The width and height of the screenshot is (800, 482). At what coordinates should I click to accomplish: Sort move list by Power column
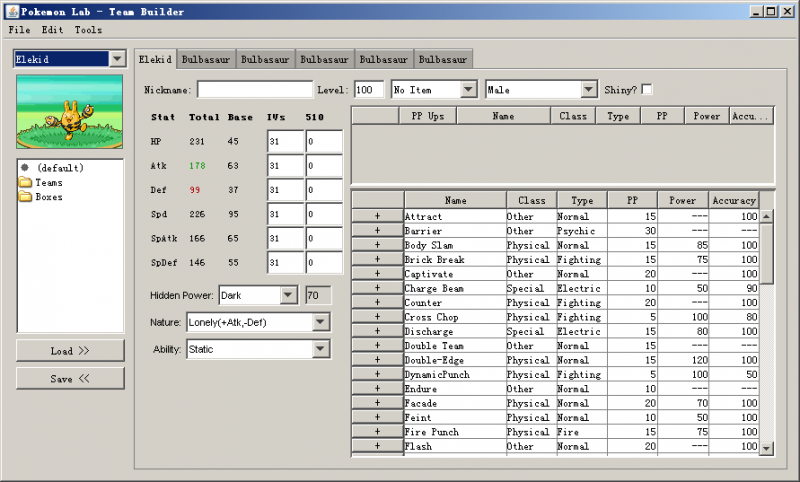pyautogui.click(x=683, y=200)
